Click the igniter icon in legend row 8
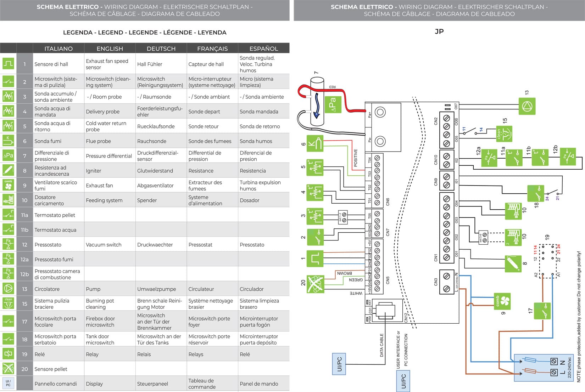Screen dimensions: 585x392 tap(8, 170)
